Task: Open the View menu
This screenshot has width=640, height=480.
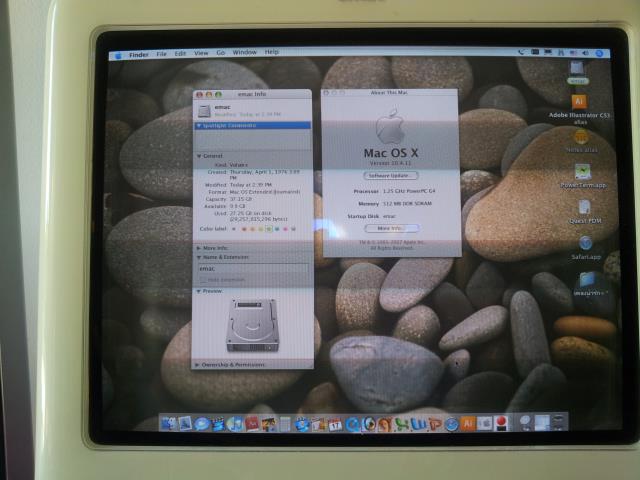Action: point(201,53)
